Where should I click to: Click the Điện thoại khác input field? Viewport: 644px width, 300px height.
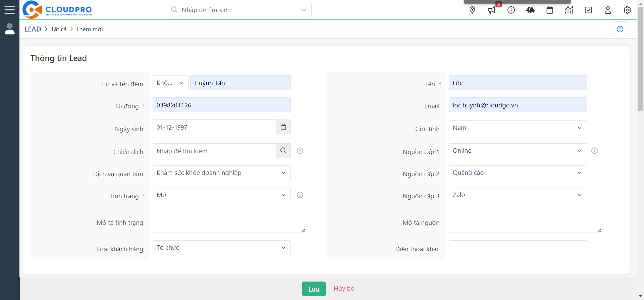coord(518,248)
